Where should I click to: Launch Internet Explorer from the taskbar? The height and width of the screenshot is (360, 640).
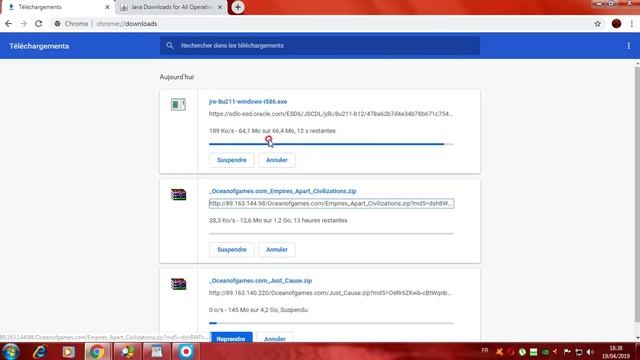pos(40,351)
